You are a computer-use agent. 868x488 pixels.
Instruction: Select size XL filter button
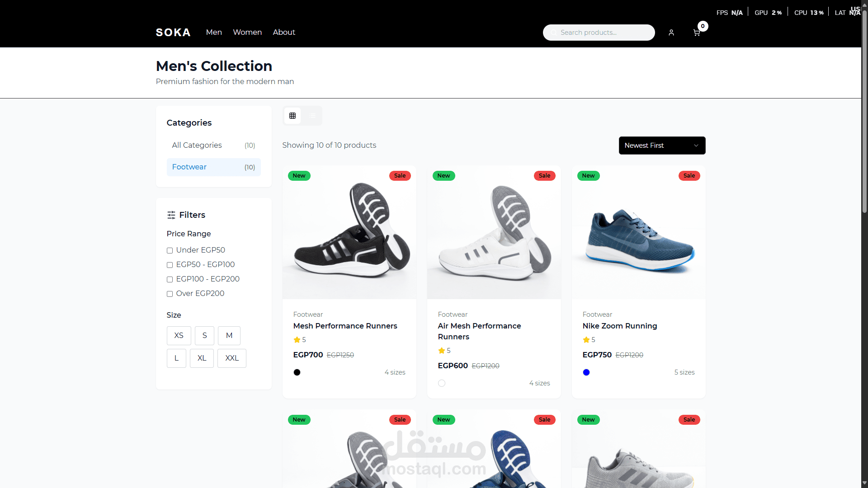[x=202, y=358]
